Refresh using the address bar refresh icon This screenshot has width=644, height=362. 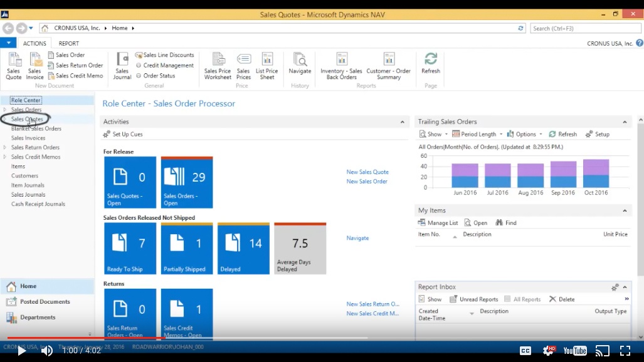pyautogui.click(x=520, y=28)
